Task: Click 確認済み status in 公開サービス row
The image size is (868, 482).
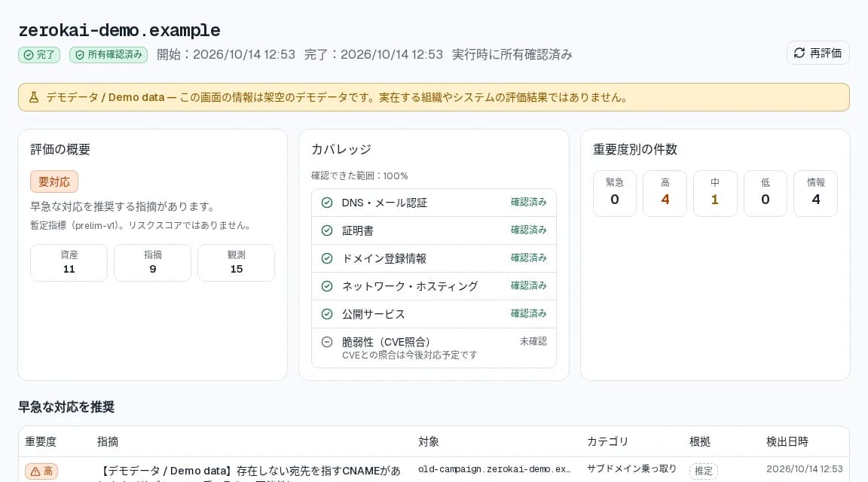Action: (x=529, y=313)
